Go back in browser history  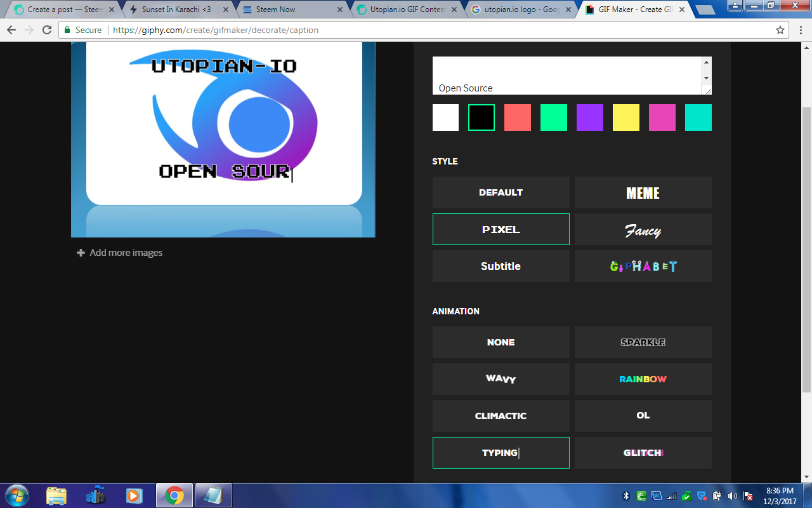12,30
